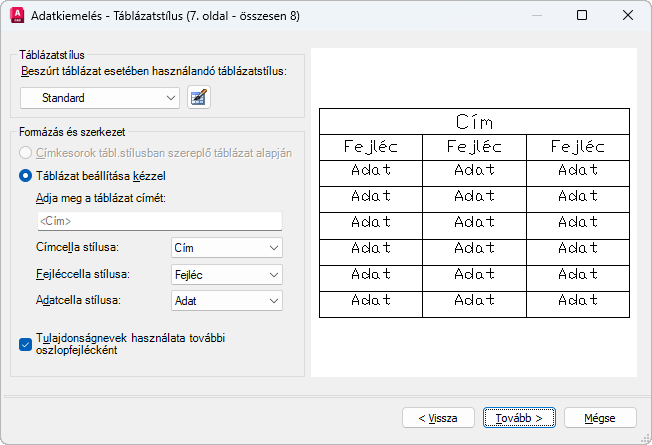Close the Adatkiemelés dialog window
This screenshot has height=445, width=652.
click(x=627, y=15)
